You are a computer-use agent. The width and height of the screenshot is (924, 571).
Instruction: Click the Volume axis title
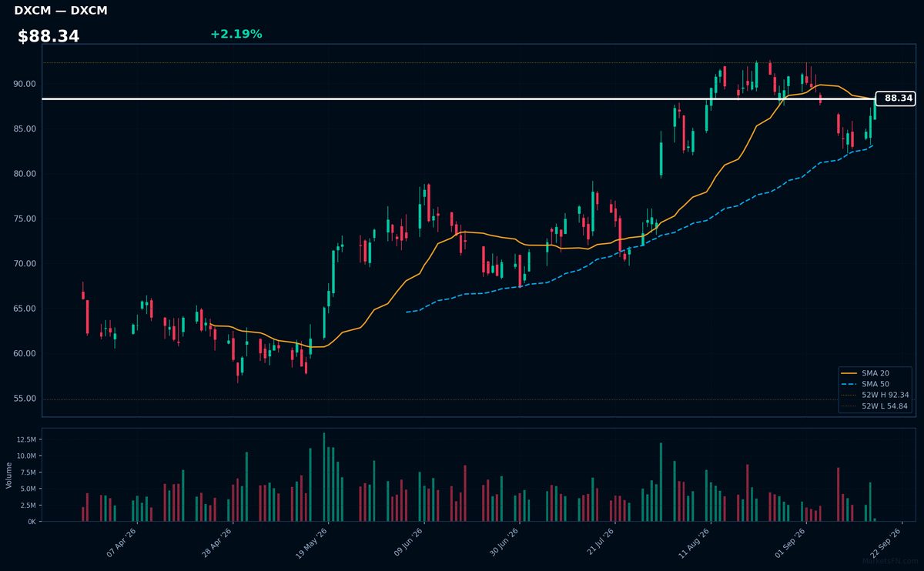[9, 475]
